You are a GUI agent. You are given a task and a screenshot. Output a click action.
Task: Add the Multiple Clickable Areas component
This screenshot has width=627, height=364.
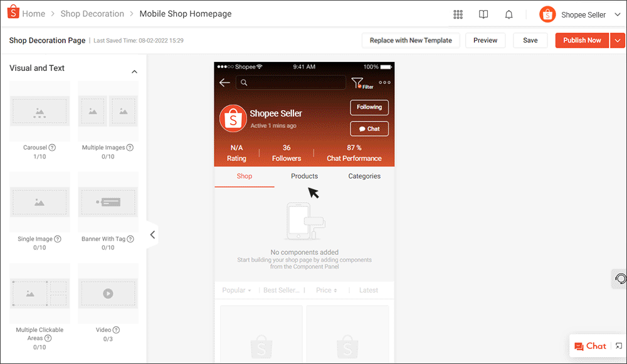point(40,293)
